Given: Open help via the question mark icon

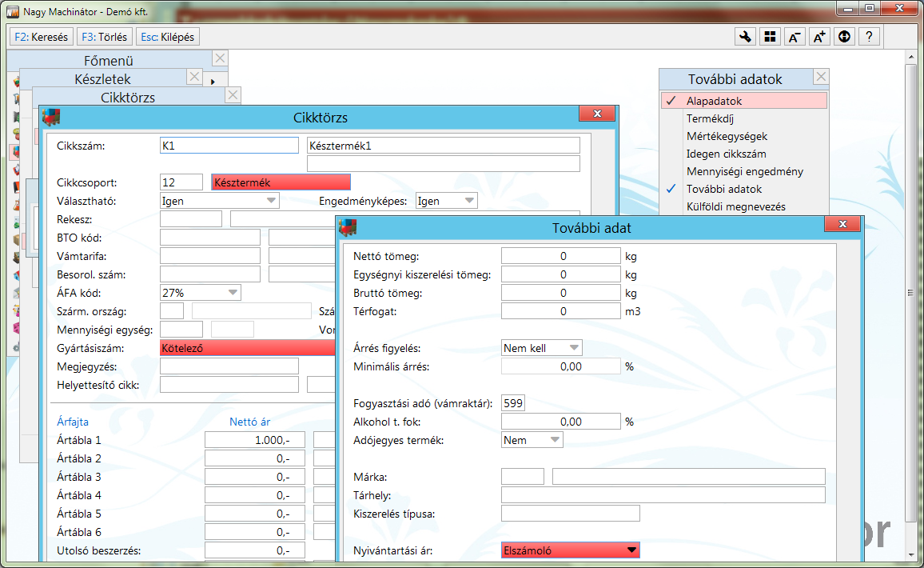Looking at the screenshot, I should 869,37.
